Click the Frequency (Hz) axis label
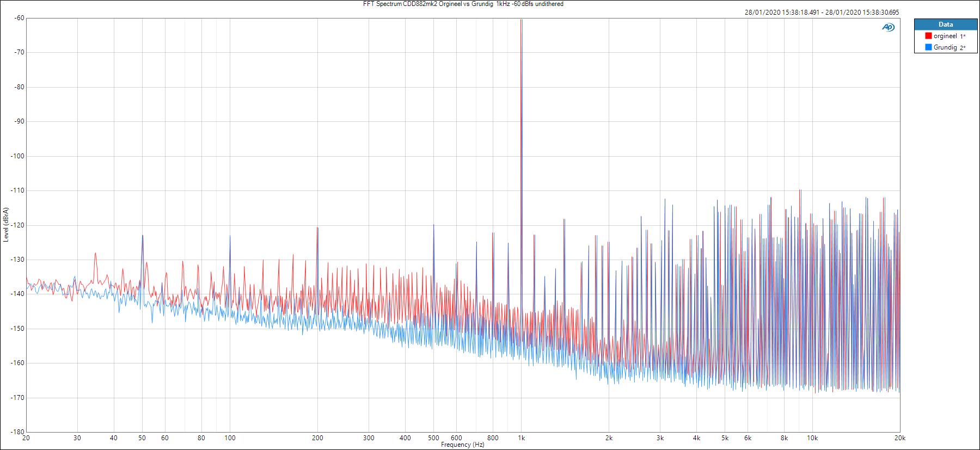Viewport: 980px width, 450px height. point(462,445)
